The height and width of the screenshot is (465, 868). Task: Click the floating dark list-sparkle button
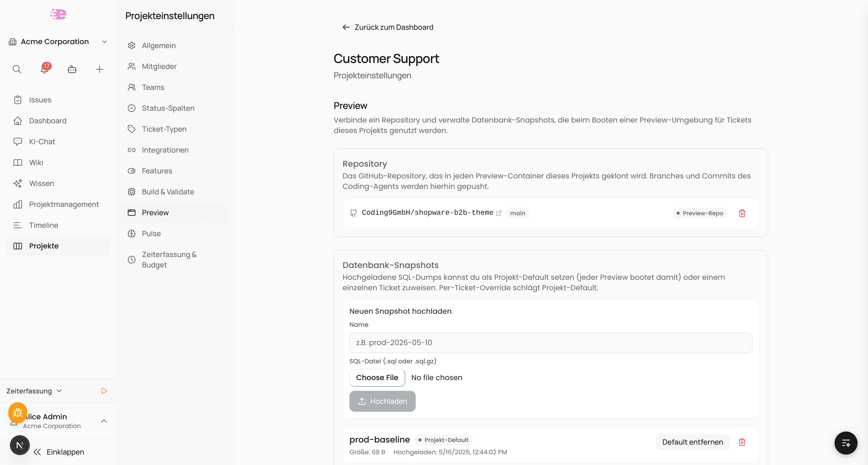846,443
